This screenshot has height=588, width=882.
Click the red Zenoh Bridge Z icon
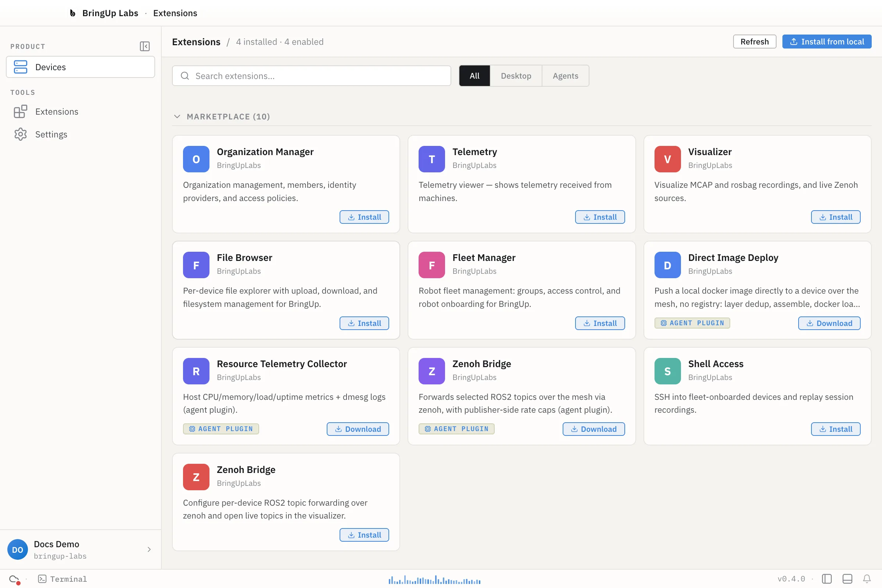tap(196, 477)
